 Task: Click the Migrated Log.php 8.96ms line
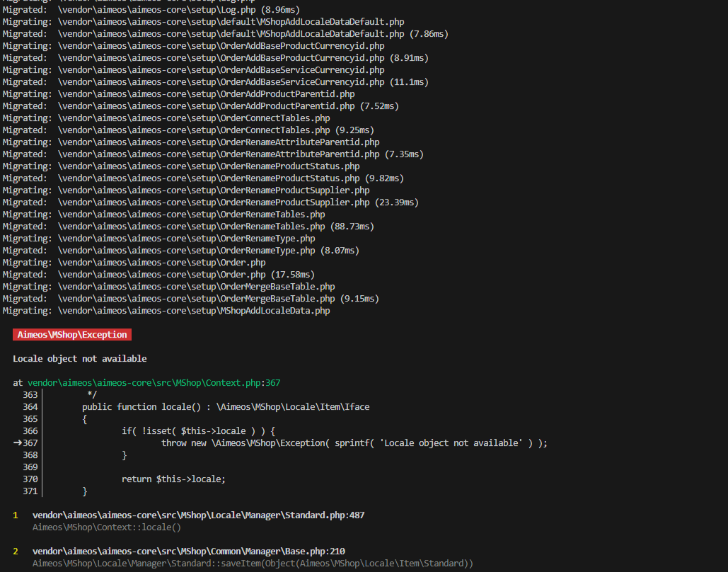[151, 10]
